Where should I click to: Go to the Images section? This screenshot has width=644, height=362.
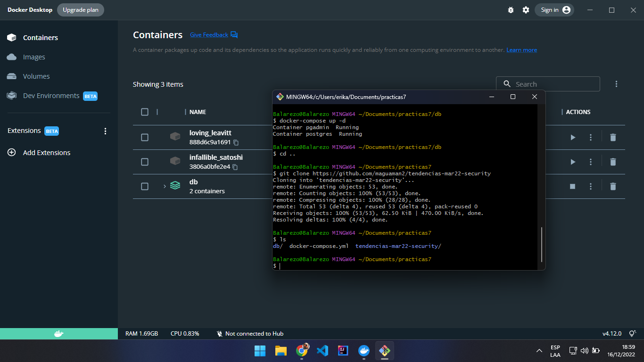point(33,57)
